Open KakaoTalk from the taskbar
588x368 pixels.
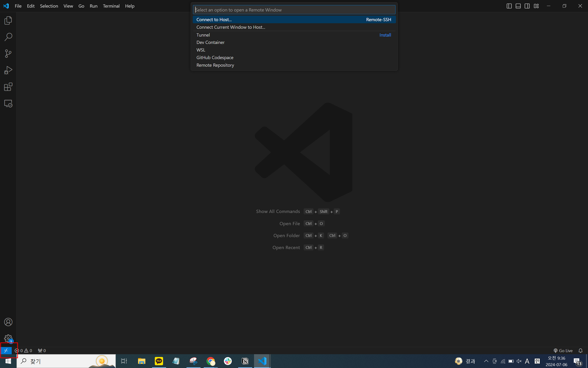tap(159, 361)
